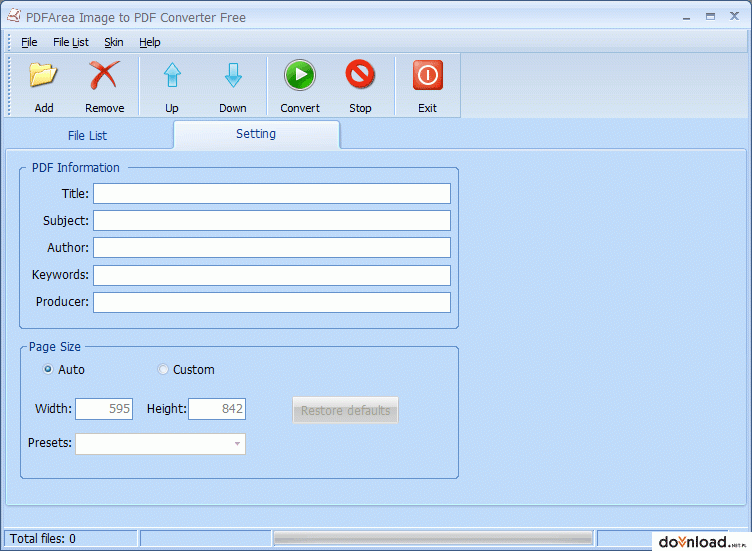Close the converter window
The width and height of the screenshot is (752, 551).
pos(734,16)
